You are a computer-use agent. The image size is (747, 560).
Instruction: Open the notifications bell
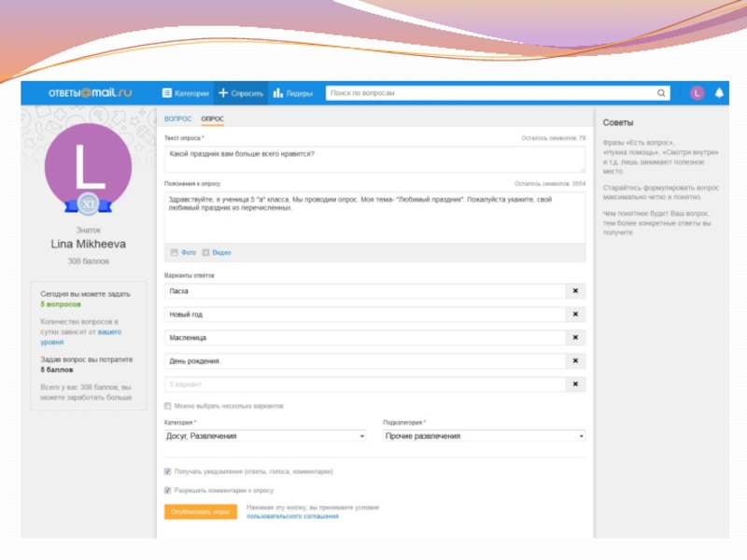pyautogui.click(x=719, y=93)
